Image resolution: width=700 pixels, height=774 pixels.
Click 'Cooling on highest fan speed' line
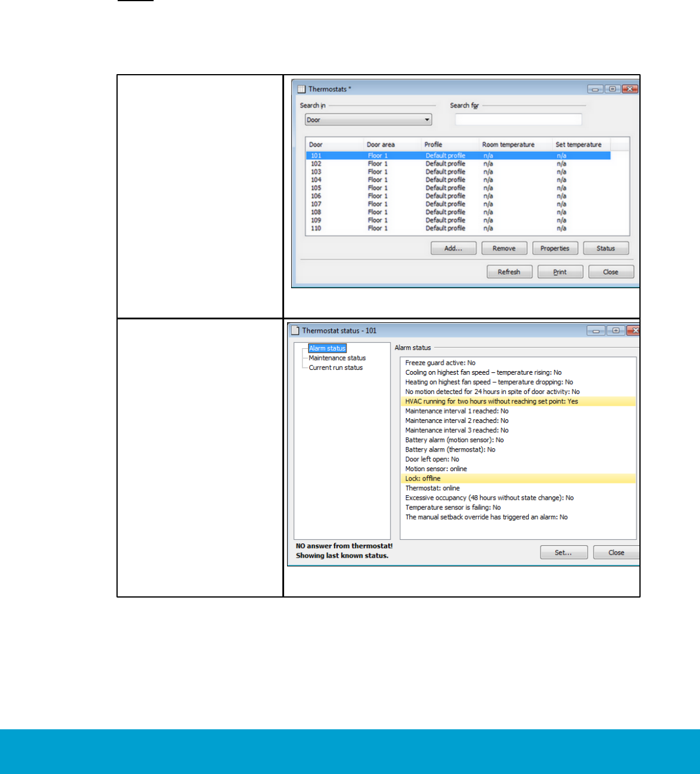coord(483,372)
